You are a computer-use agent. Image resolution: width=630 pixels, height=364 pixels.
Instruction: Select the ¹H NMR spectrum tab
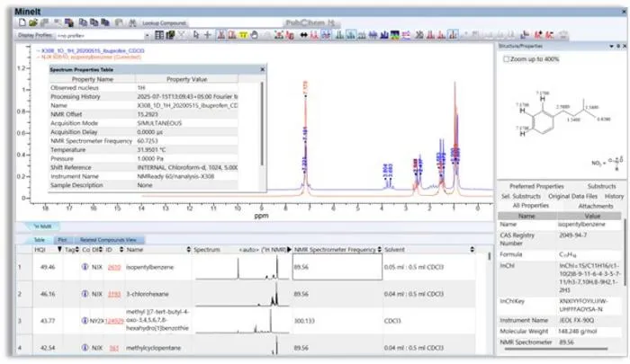[42, 226]
